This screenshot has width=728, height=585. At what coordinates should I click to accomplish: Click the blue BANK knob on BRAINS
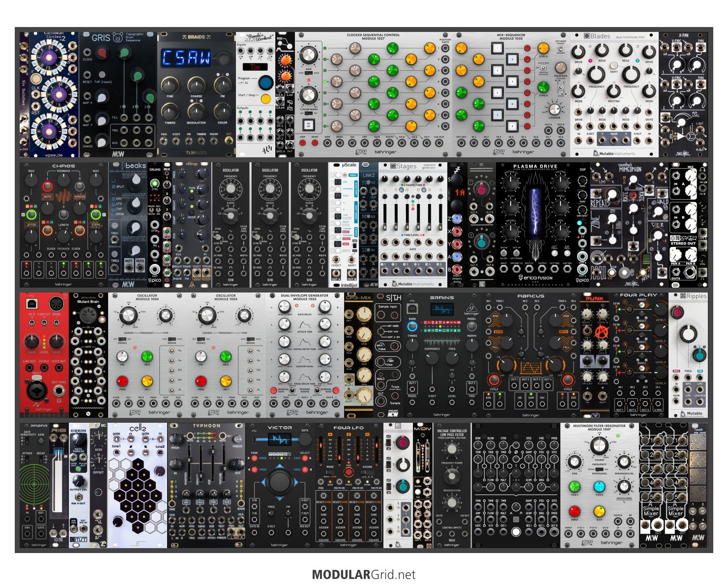coord(412,326)
